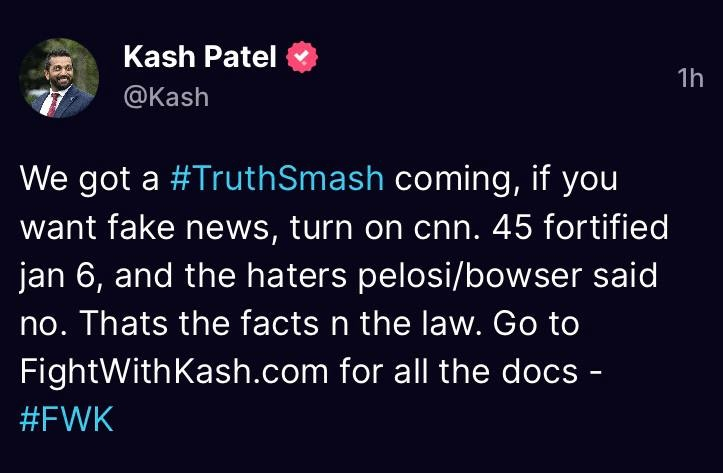Click the @Kash handle

166,98
